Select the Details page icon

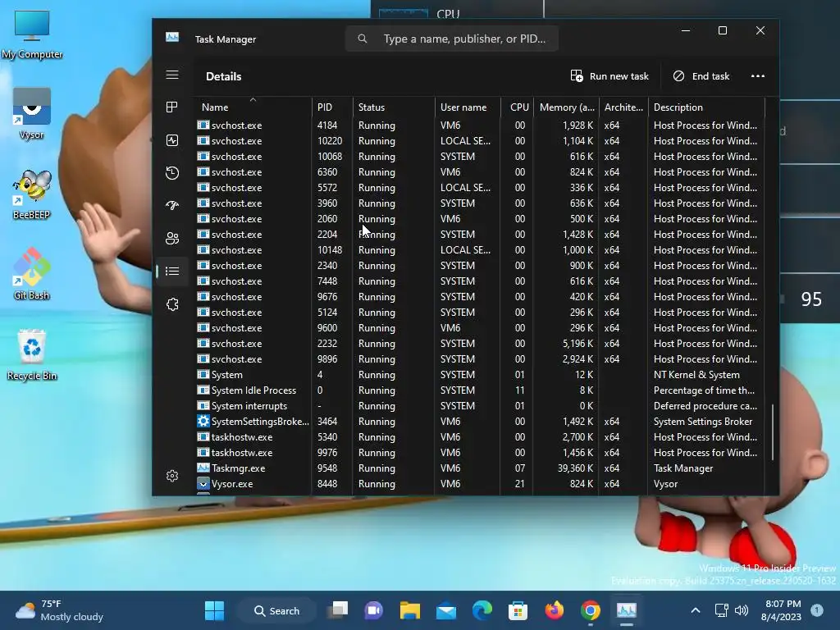click(x=172, y=271)
